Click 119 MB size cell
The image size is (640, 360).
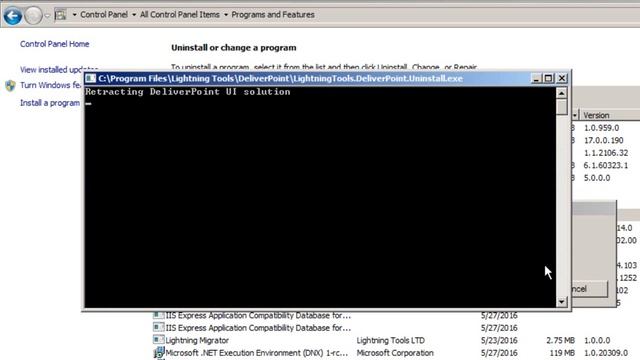(562, 353)
